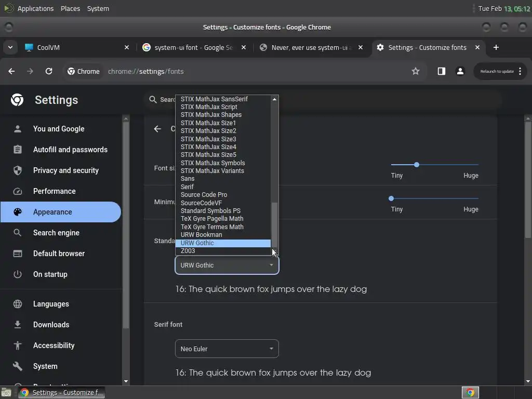Image resolution: width=532 pixels, height=399 pixels.
Task: Adjust the Font size slider handle
Action: 417,165
